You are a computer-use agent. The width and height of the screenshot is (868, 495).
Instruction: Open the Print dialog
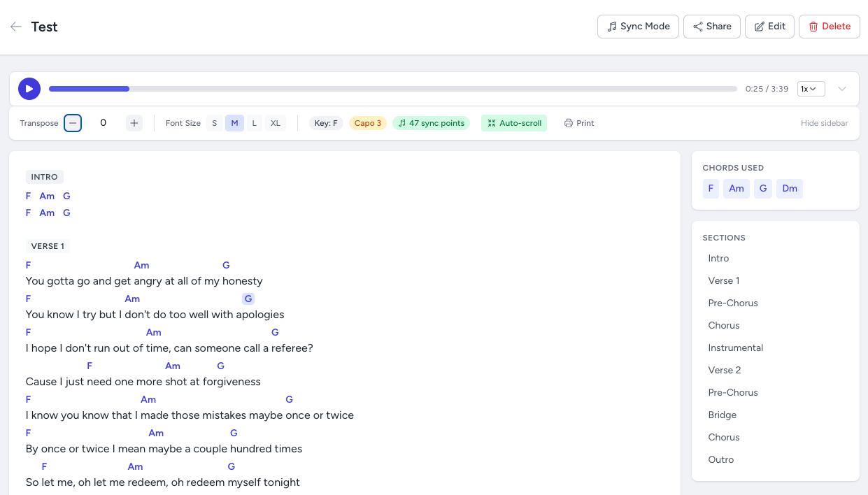[x=579, y=122]
